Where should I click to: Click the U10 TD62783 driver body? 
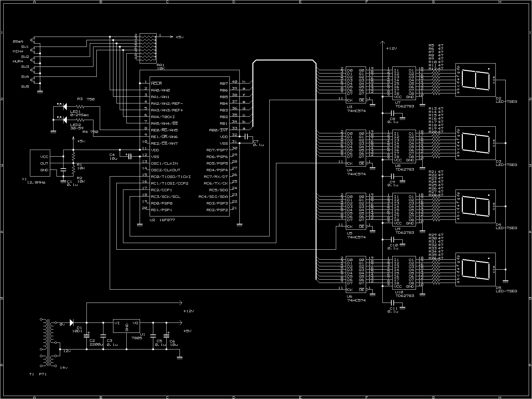pos(404,273)
